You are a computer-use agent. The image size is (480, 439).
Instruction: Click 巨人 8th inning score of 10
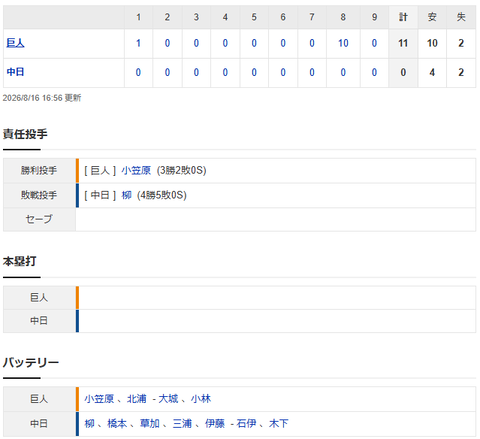tap(343, 43)
